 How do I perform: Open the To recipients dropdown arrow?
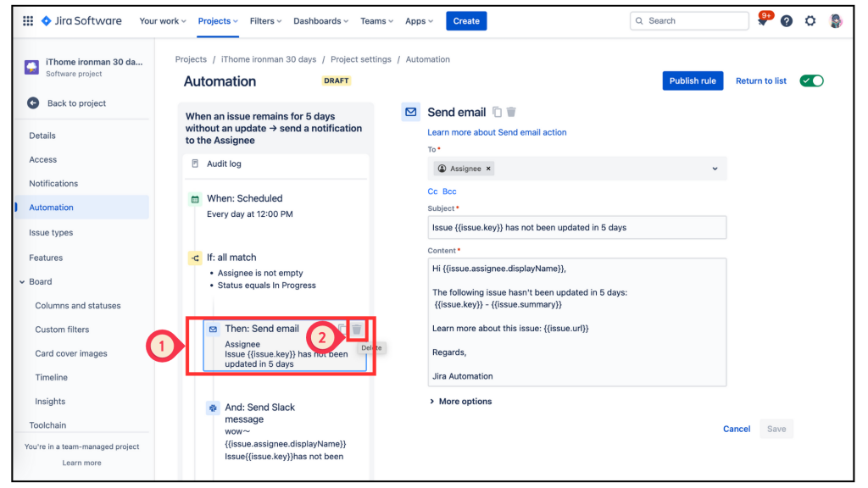715,169
